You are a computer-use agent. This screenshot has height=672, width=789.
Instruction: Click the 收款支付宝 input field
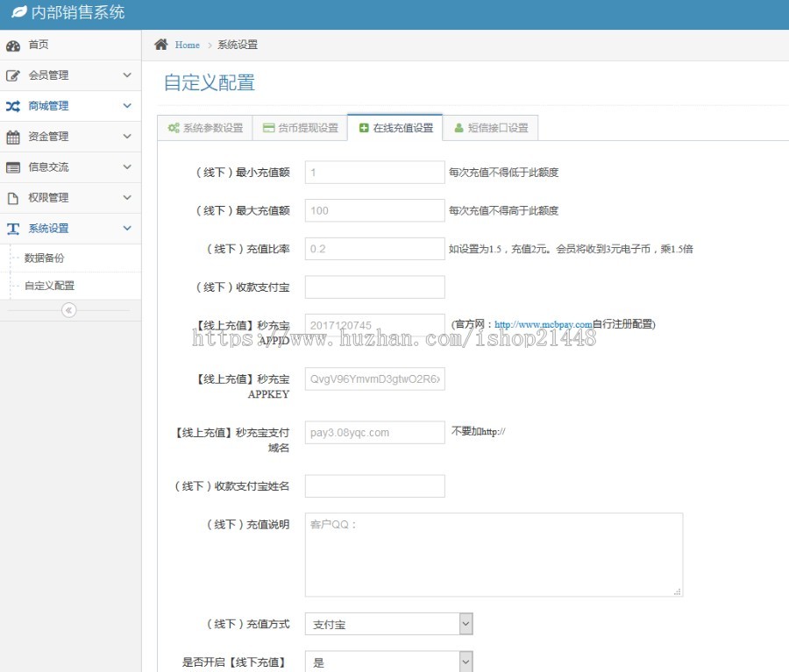pyautogui.click(x=374, y=287)
